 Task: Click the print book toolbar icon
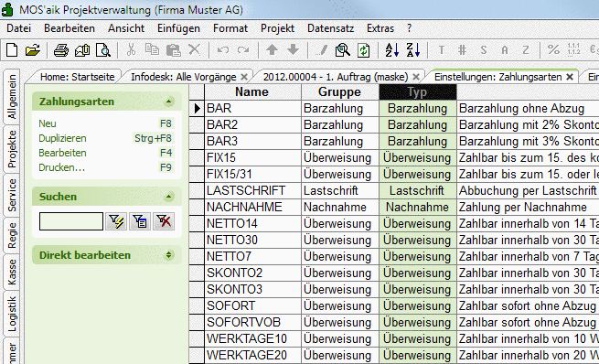pyautogui.click(x=82, y=50)
